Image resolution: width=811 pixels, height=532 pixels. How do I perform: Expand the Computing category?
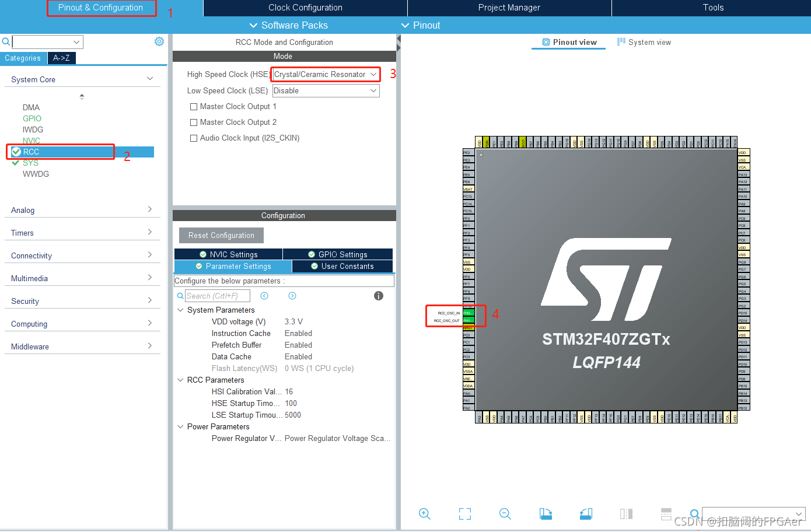150,323
